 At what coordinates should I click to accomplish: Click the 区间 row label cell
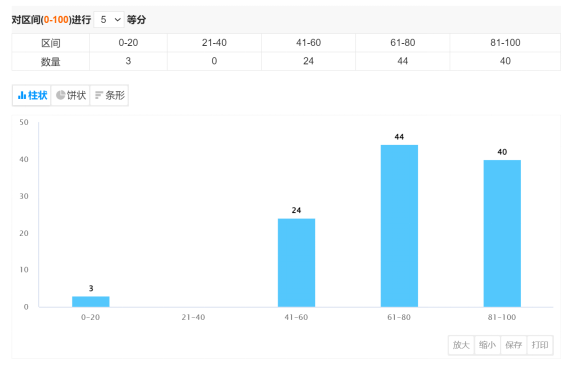point(51,43)
